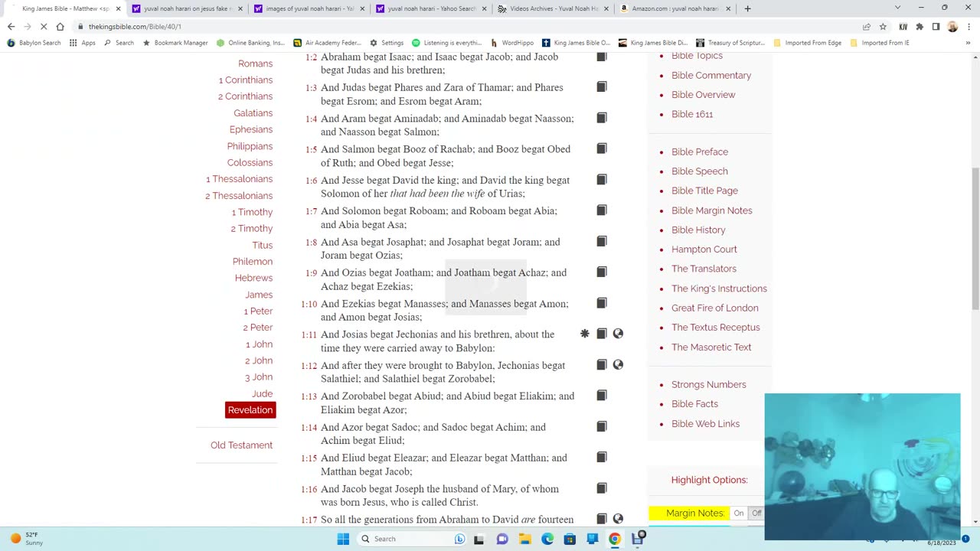
Task: Click the globe icon beside verse 1:11
Action: (618, 334)
